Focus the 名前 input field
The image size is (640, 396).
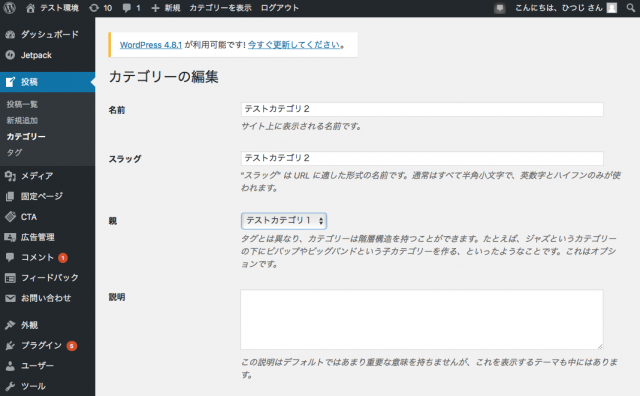(x=422, y=109)
